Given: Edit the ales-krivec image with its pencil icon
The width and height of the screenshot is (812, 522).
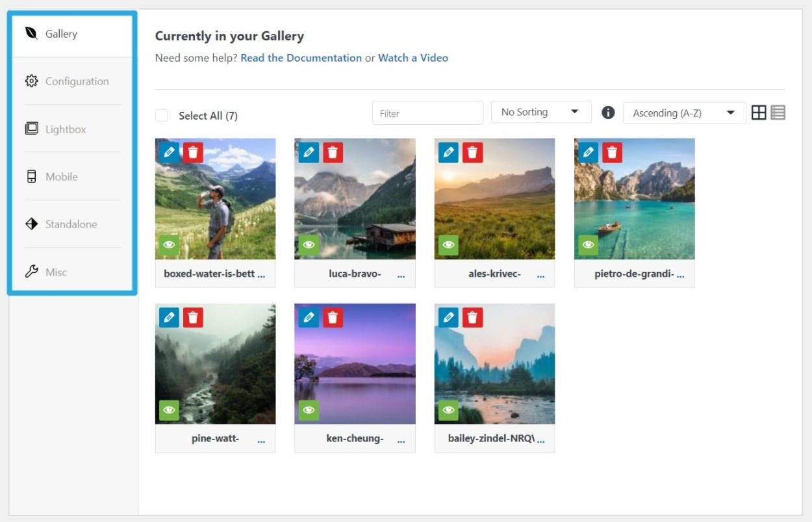Looking at the screenshot, I should (448, 152).
